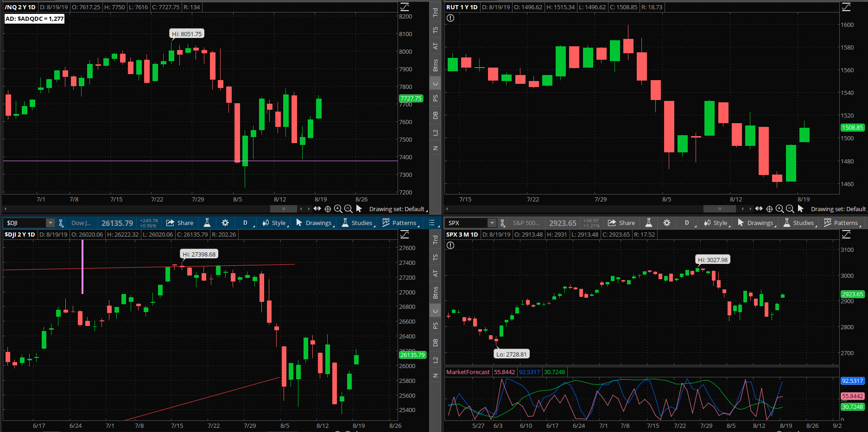Click the crosshair pan icon under /NQ chart
The height and width of the screenshot is (432, 868).
coord(328,209)
